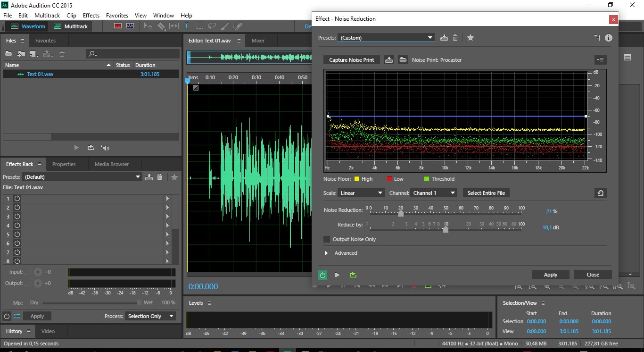Screen dimensions: 644x352
Task: Click the Capture Noise Print button
Action: click(352, 60)
